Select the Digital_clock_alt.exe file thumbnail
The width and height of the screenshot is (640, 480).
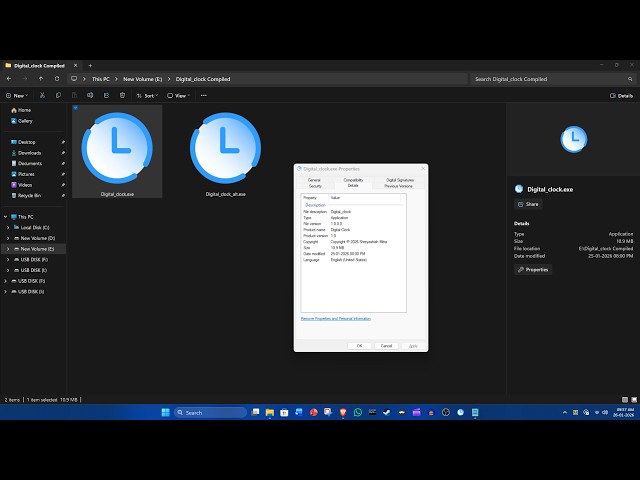[225, 148]
